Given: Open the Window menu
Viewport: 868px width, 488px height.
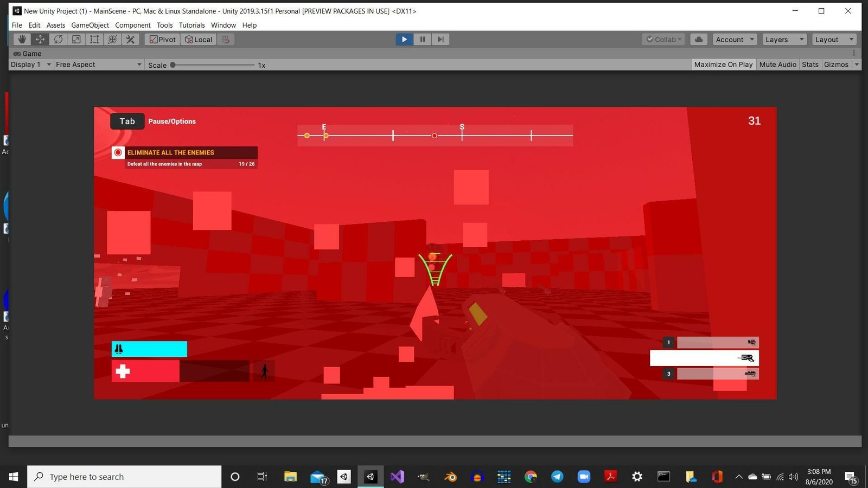Looking at the screenshot, I should 223,25.
